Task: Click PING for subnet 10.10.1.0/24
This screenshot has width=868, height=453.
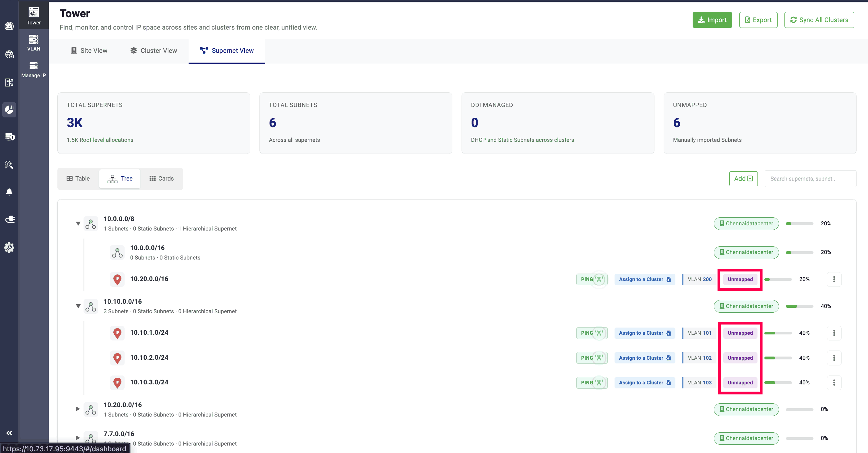Action: click(x=591, y=333)
